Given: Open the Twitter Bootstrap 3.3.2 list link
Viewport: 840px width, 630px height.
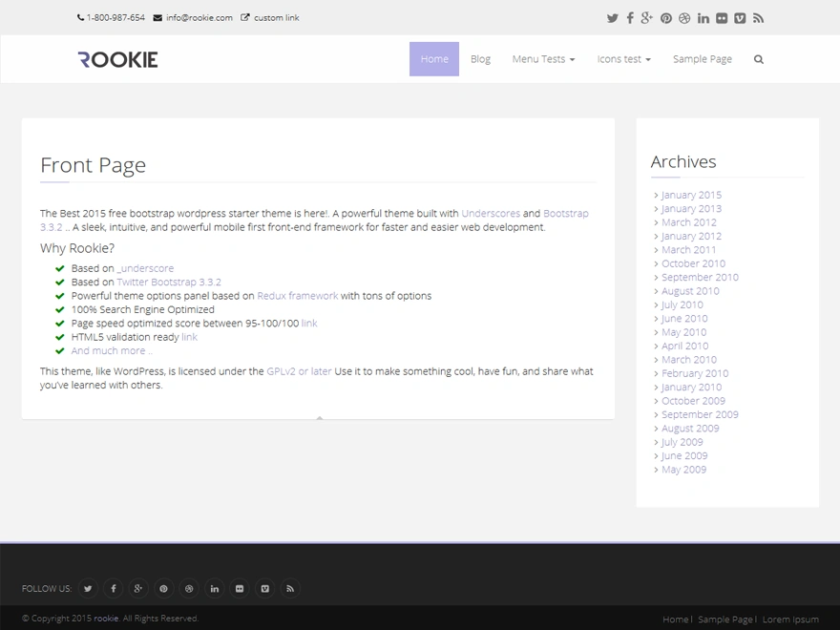Looking at the screenshot, I should [x=169, y=283].
